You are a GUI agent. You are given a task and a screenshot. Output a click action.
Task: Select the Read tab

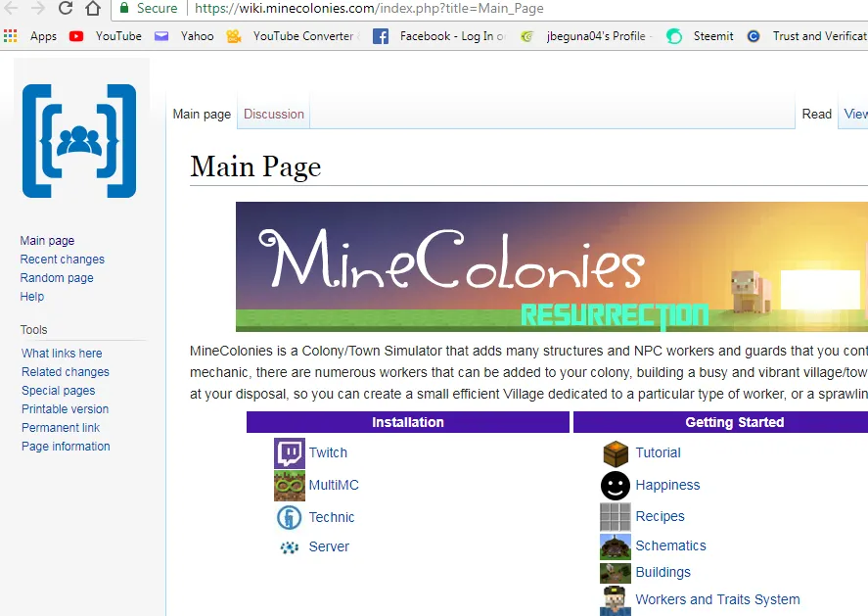[817, 115]
